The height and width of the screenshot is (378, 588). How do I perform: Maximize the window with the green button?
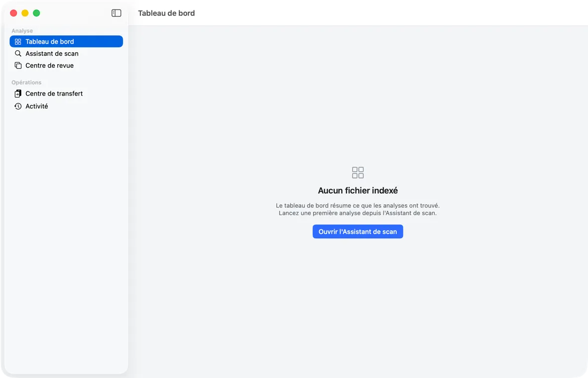(36, 13)
